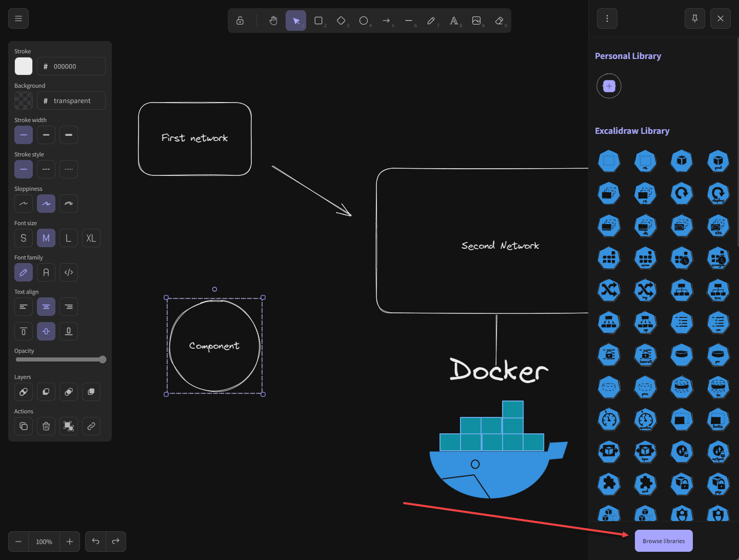Select the Diamond shape tool
The image size is (739, 560).
(341, 21)
